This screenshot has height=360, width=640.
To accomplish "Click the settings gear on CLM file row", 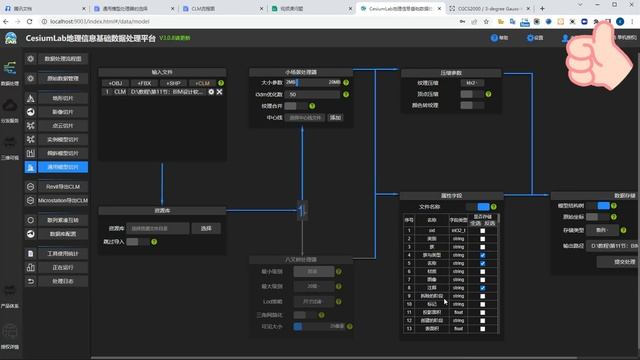I will tap(211, 92).
